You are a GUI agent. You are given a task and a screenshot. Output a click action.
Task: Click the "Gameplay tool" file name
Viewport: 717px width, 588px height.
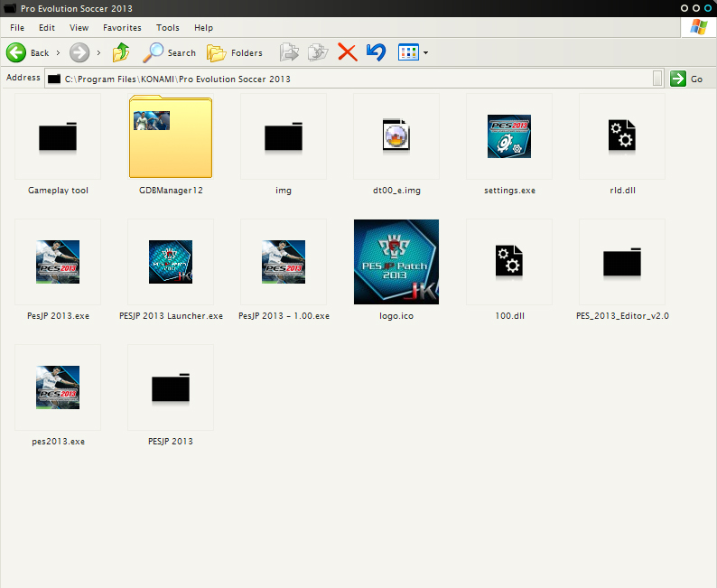[x=58, y=191]
